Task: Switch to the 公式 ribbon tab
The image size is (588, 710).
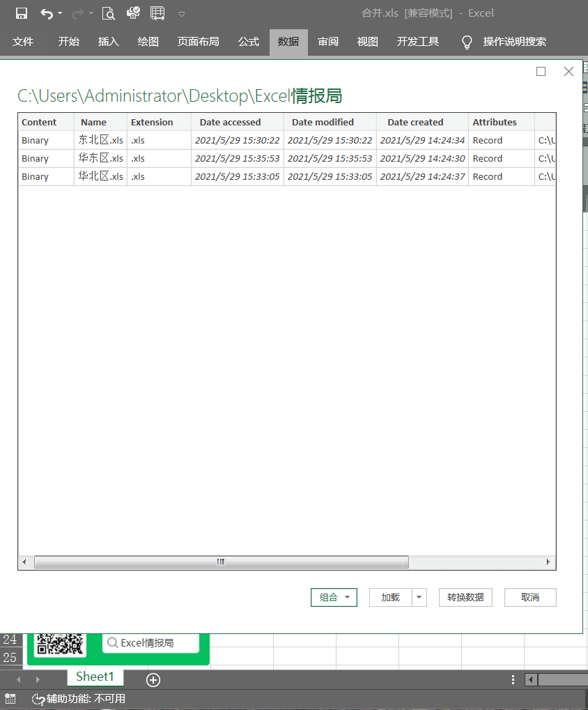Action: 249,42
